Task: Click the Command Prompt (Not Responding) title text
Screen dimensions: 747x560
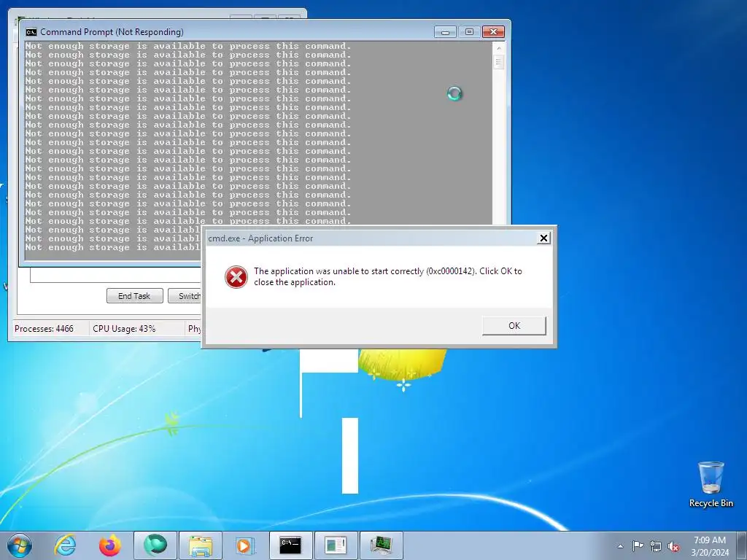Action: point(112,32)
